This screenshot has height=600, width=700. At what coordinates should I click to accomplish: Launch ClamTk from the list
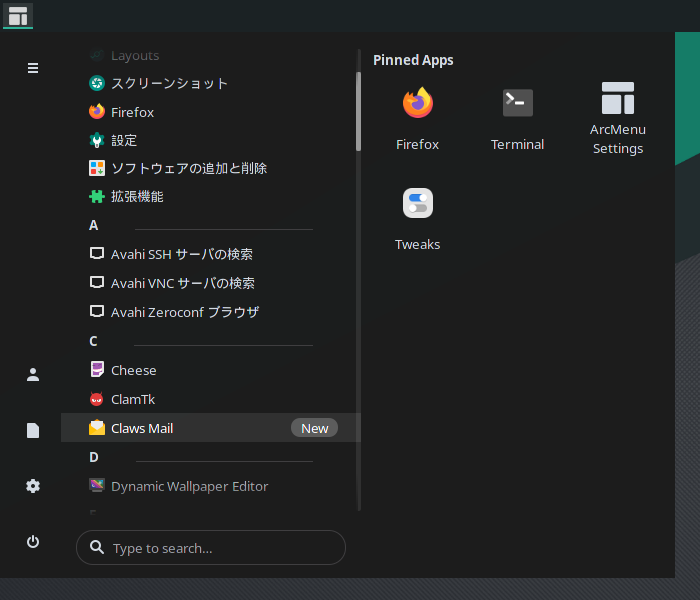click(x=210, y=399)
